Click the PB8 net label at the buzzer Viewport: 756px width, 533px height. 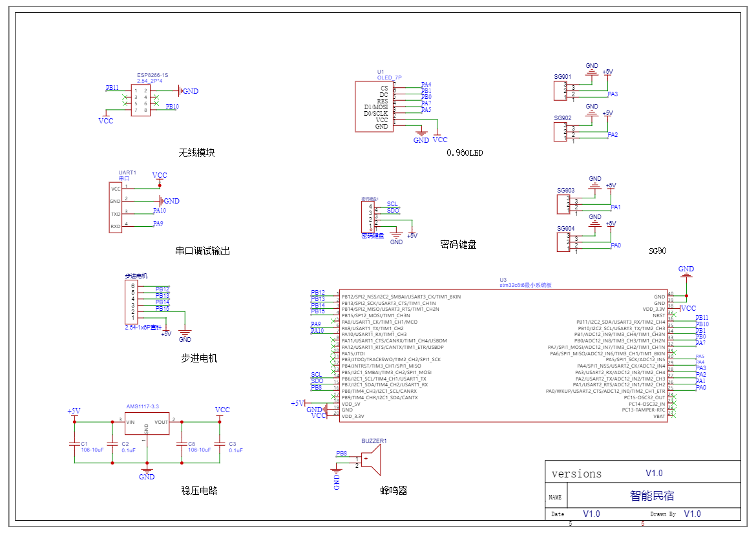341,454
